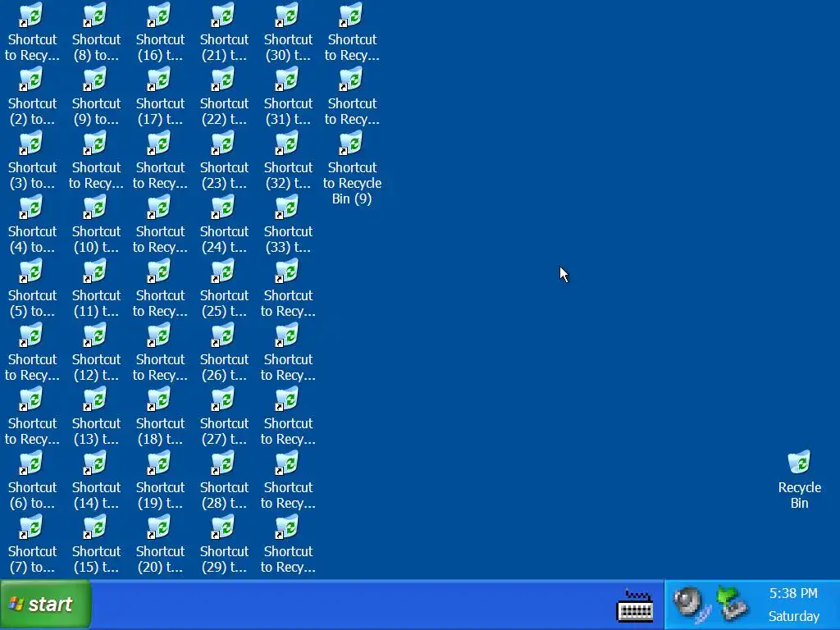
Task: Select the Shortcut (31) desktop icon
Action: [288, 97]
